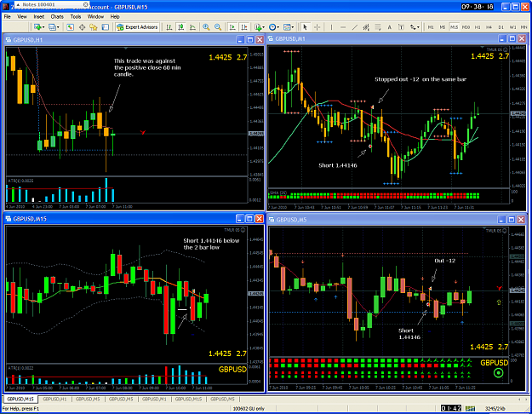Click the chart icon in GBPUSD,H1 title bar
The height and width of the screenshot is (414, 532).
coord(9,40)
